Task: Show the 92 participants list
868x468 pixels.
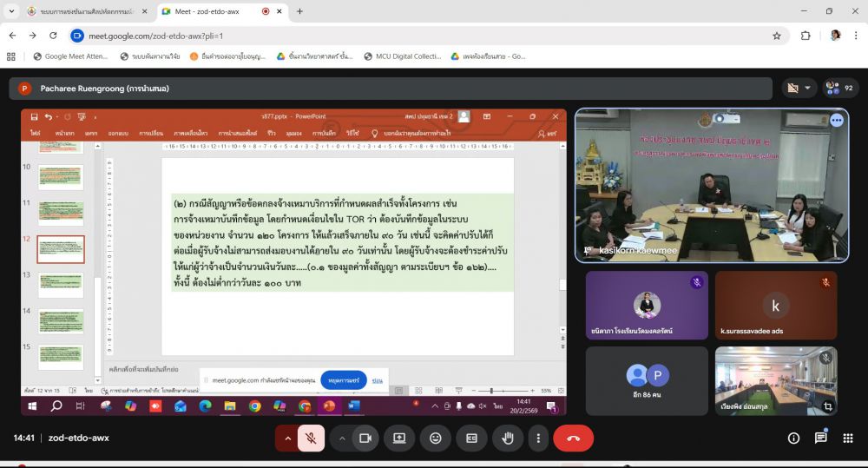Action: pyautogui.click(x=839, y=88)
